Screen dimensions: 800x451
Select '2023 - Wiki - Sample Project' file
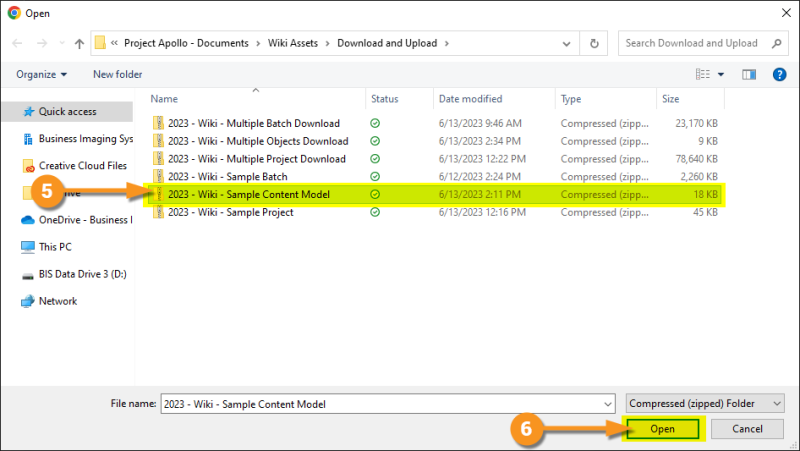(x=231, y=212)
